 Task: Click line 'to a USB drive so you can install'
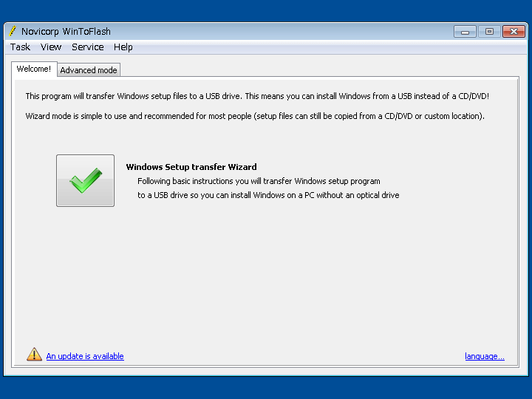[x=268, y=195]
